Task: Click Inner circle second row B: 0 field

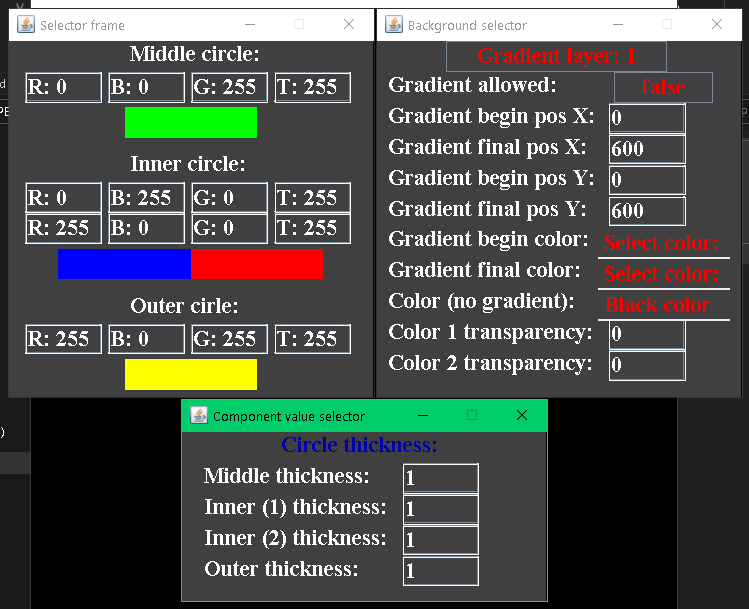Action: pos(147,228)
